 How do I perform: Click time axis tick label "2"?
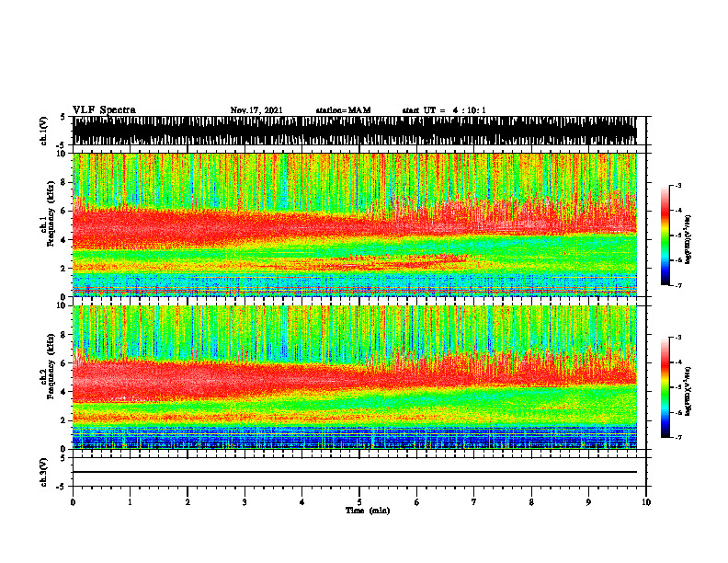[188, 501]
